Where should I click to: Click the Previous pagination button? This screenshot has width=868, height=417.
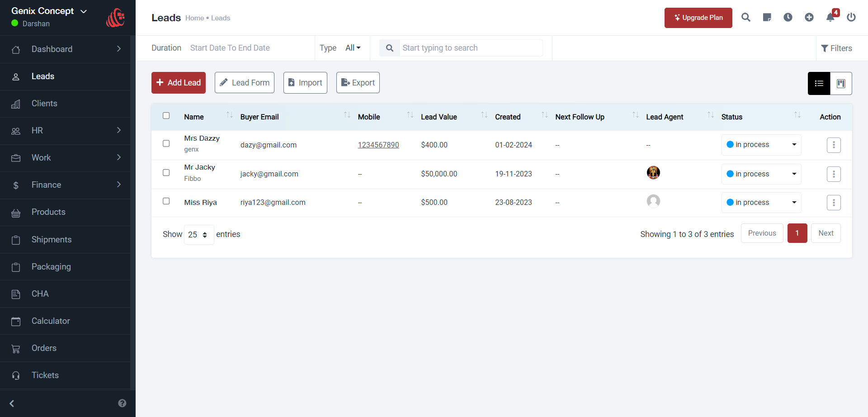(762, 233)
